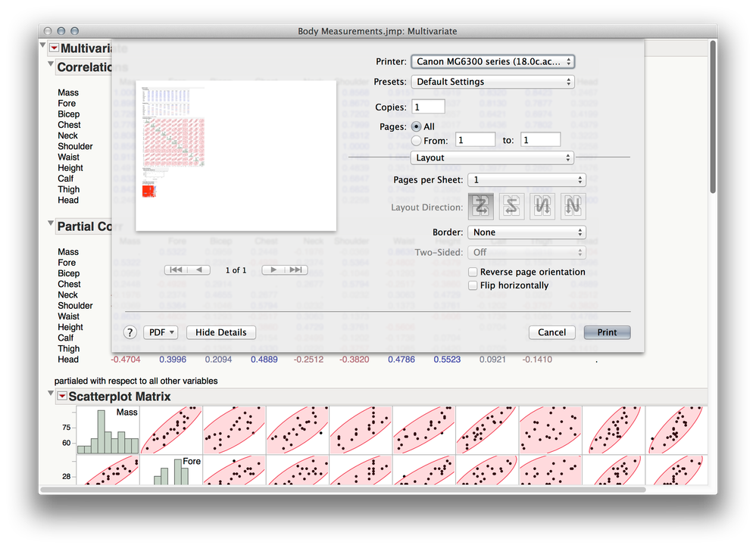Open the print dialog help button
Viewport: 756px width, 548px height.
[130, 332]
